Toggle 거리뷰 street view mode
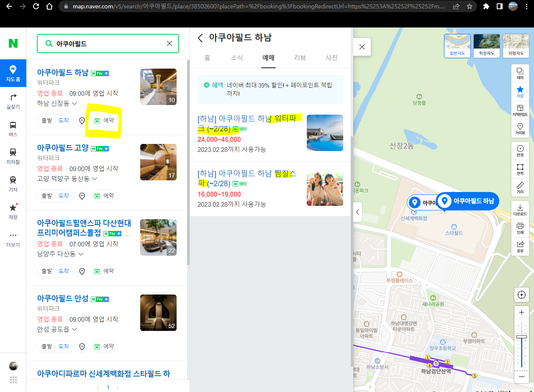534x392 pixels. coord(520,129)
